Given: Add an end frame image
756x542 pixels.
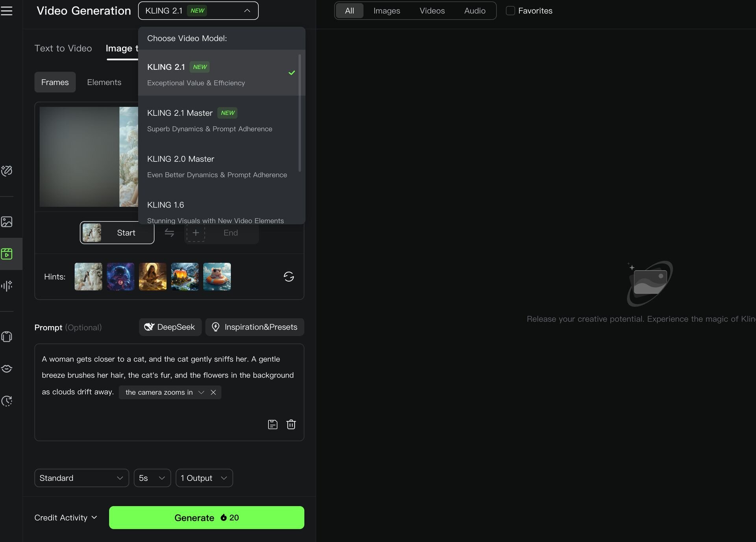Looking at the screenshot, I should (x=196, y=233).
